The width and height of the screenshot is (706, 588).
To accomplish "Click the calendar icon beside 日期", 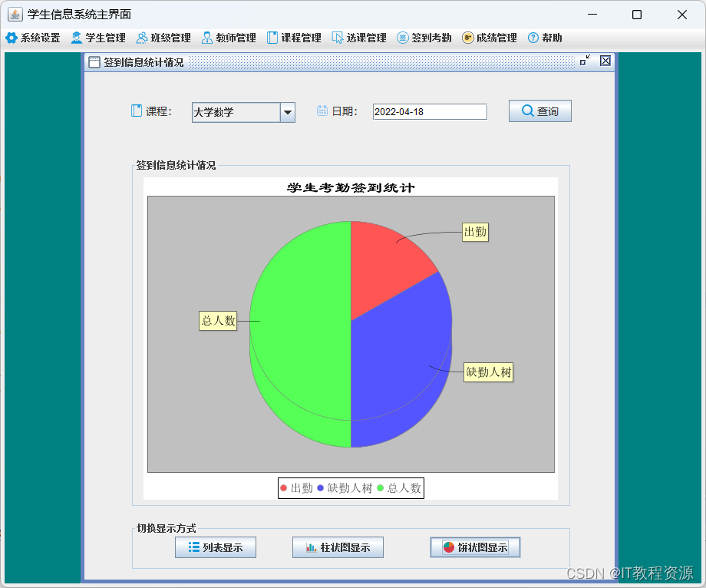I will pos(322,111).
